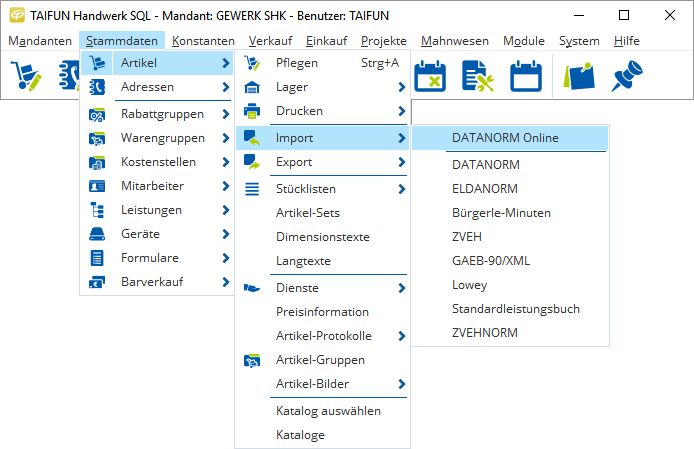
Task: Expand the Export submenu arrow
Action: (401, 162)
